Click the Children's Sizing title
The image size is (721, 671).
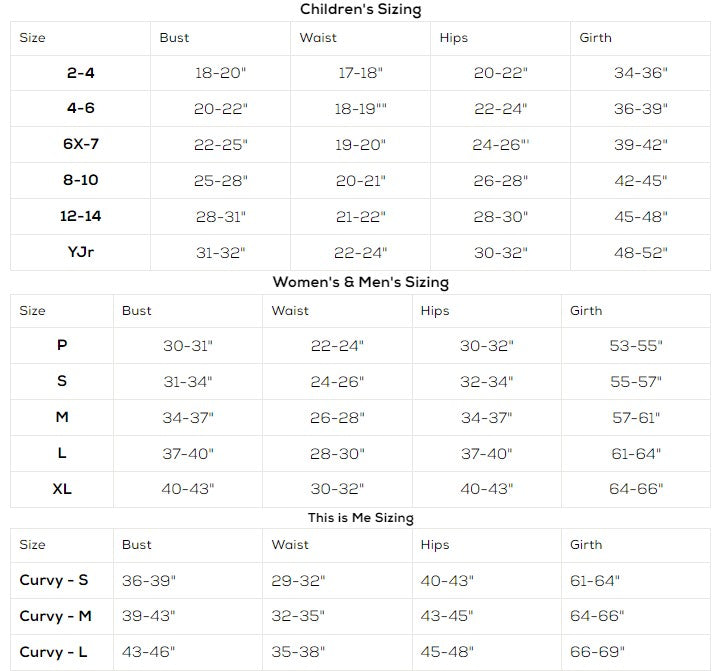pos(360,10)
